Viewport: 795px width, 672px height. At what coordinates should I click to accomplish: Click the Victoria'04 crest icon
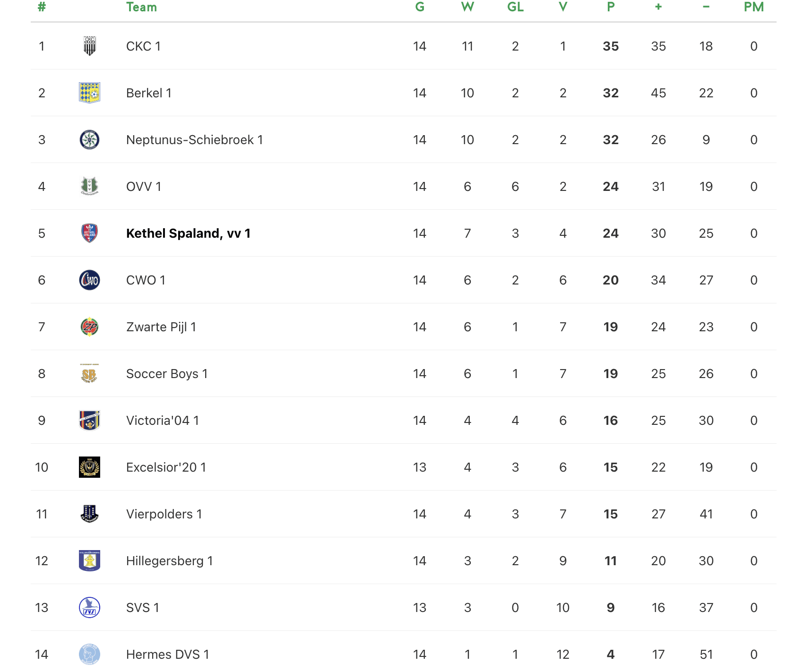(x=89, y=420)
